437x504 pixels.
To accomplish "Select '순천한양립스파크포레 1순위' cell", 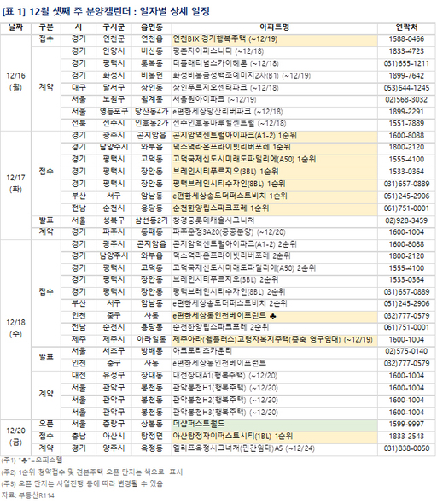I will click(x=275, y=208).
